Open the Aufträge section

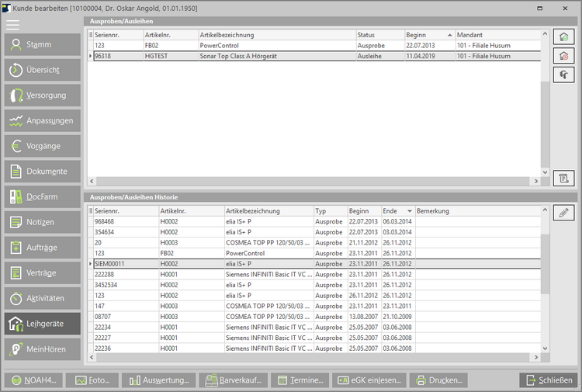pyautogui.click(x=42, y=248)
